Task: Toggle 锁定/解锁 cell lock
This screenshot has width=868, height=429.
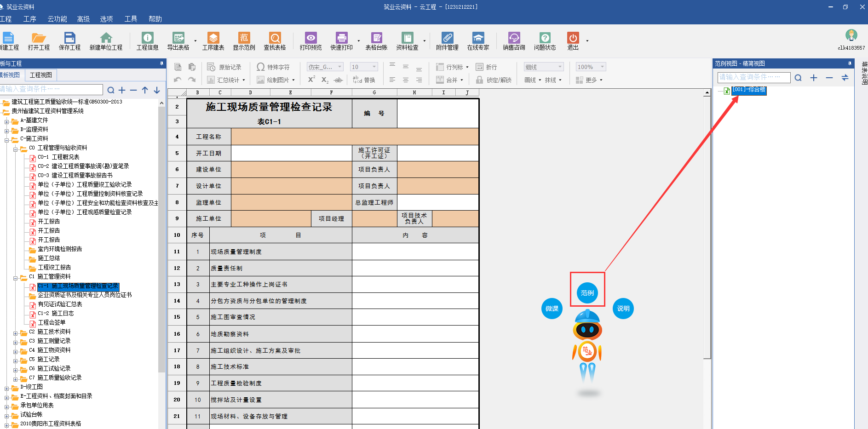Action: (x=494, y=80)
